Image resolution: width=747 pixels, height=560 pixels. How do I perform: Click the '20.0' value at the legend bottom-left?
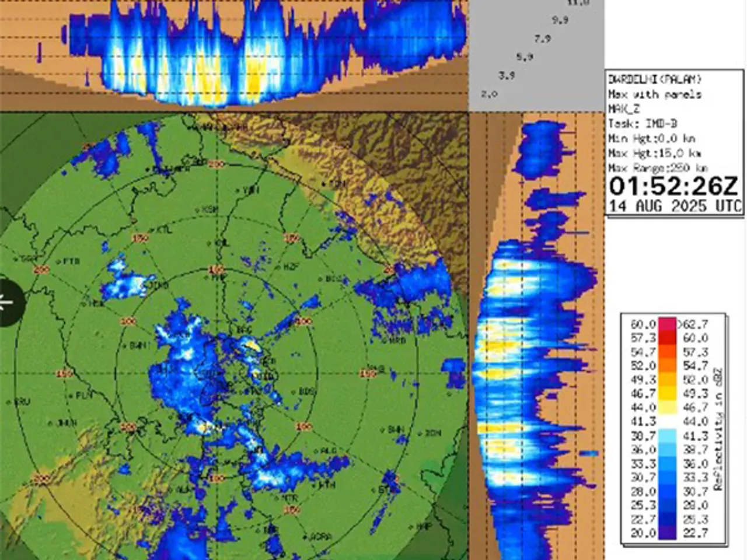[643, 533]
